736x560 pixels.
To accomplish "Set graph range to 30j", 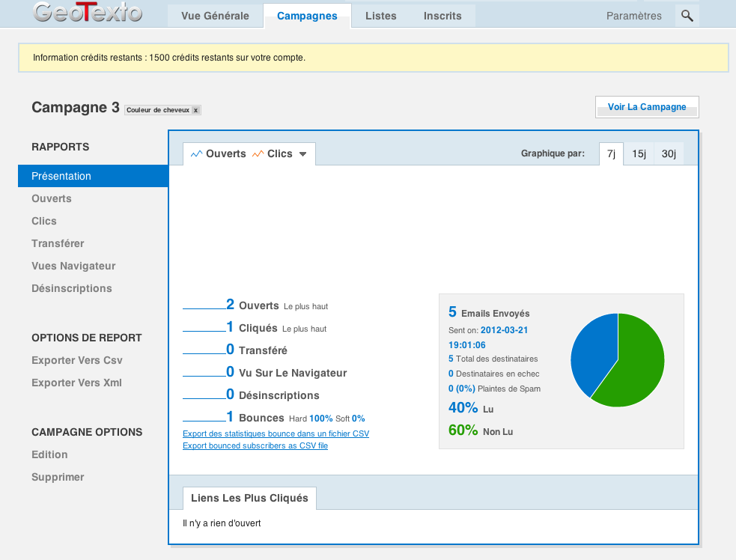I will pyautogui.click(x=669, y=154).
